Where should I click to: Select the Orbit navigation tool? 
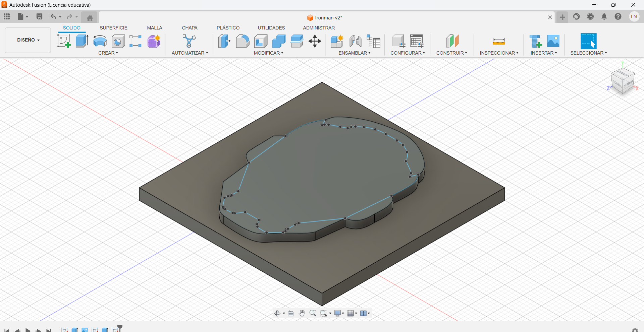[x=277, y=313]
